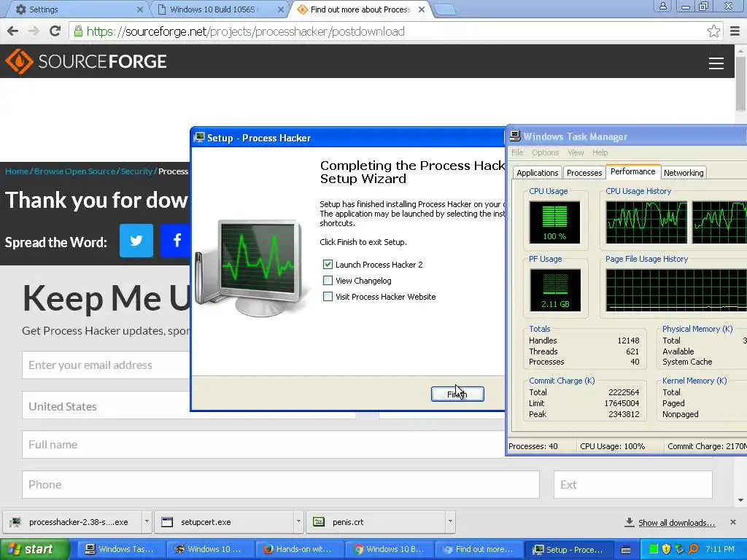Check the View Changelog box
This screenshot has height=560, width=747.
(x=328, y=281)
